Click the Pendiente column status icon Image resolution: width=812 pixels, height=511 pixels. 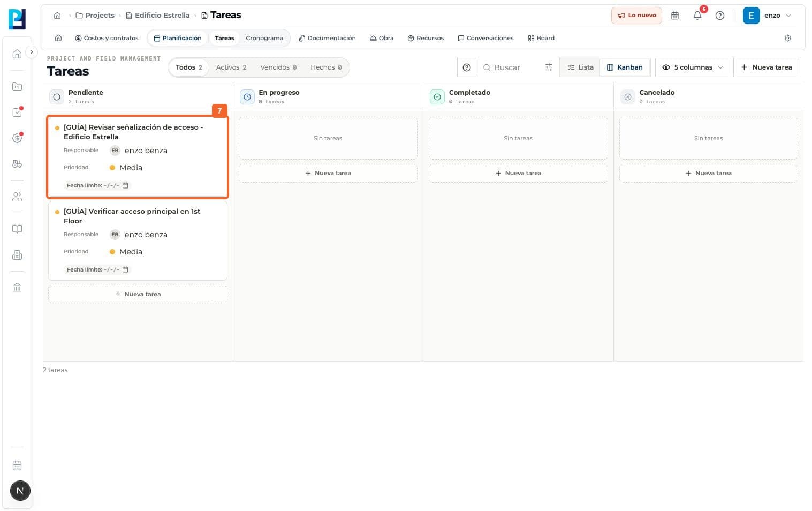pos(57,97)
